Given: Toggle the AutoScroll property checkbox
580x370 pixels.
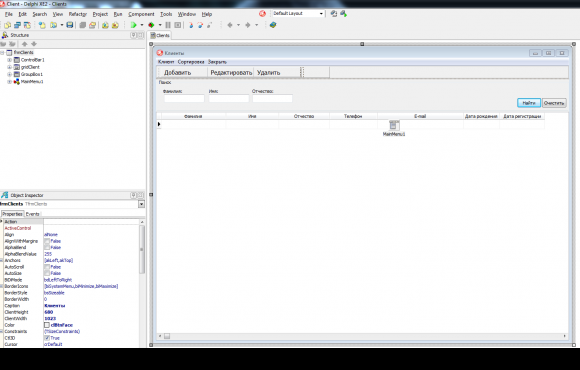Looking at the screenshot, I should click(x=47, y=267).
